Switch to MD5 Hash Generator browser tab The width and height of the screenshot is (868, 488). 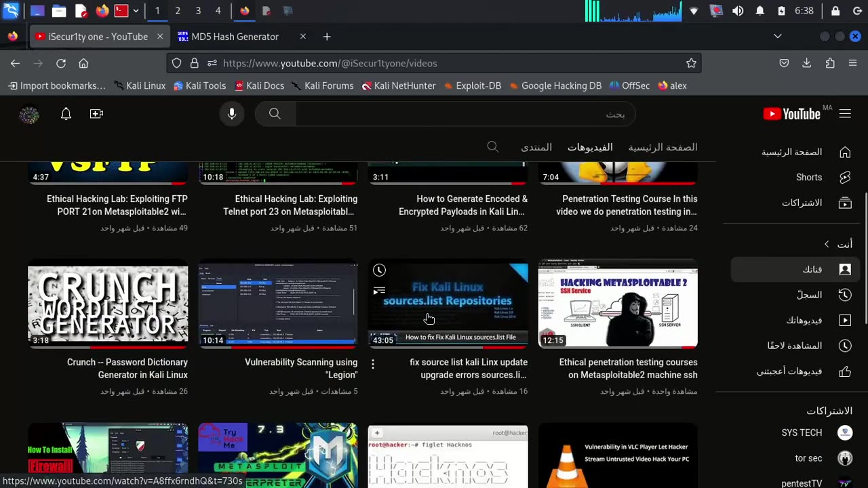tap(235, 37)
